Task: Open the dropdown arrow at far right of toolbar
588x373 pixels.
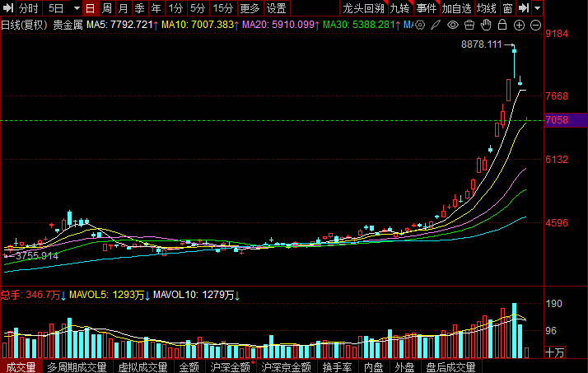Action: (x=538, y=8)
